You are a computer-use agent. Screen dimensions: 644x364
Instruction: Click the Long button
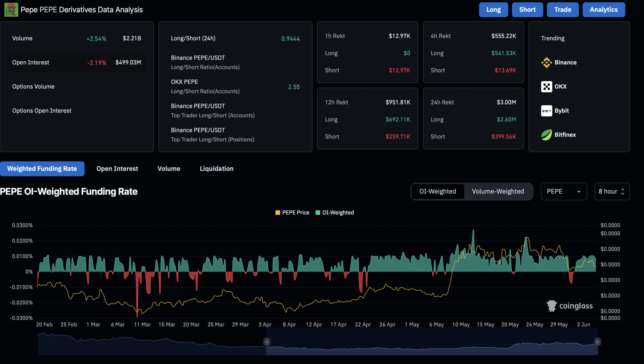(x=493, y=10)
